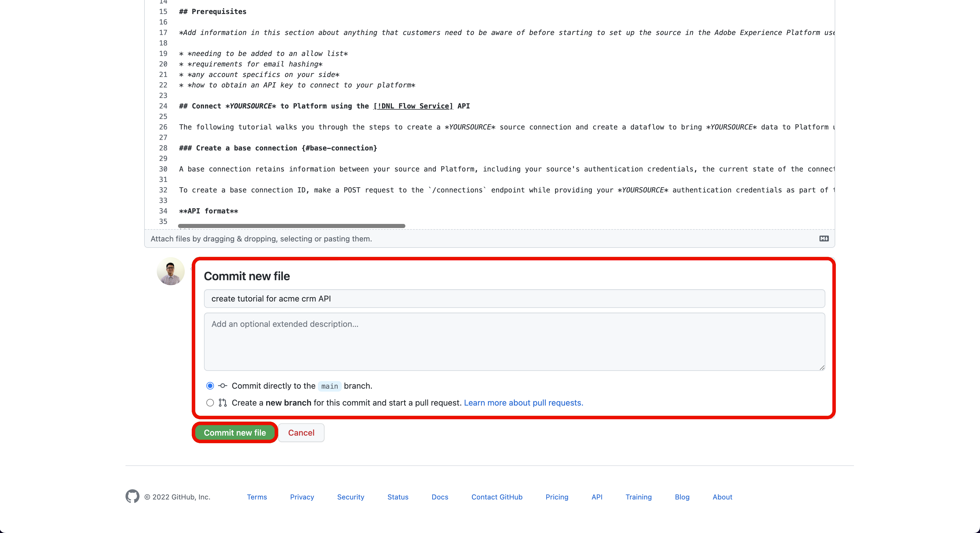Select create a new branch radio option
The height and width of the screenshot is (533, 980).
pos(210,403)
